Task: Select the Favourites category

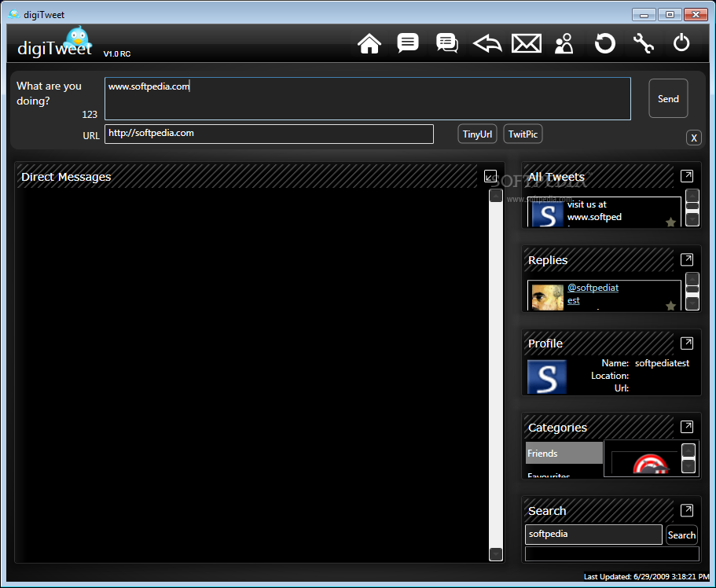Action: coord(549,476)
